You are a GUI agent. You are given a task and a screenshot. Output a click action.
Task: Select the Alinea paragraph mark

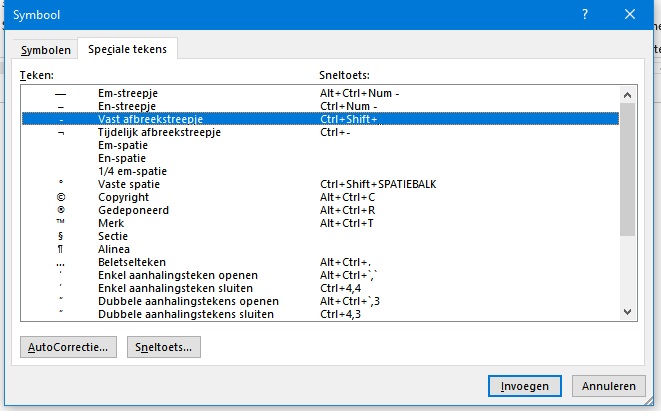click(114, 249)
